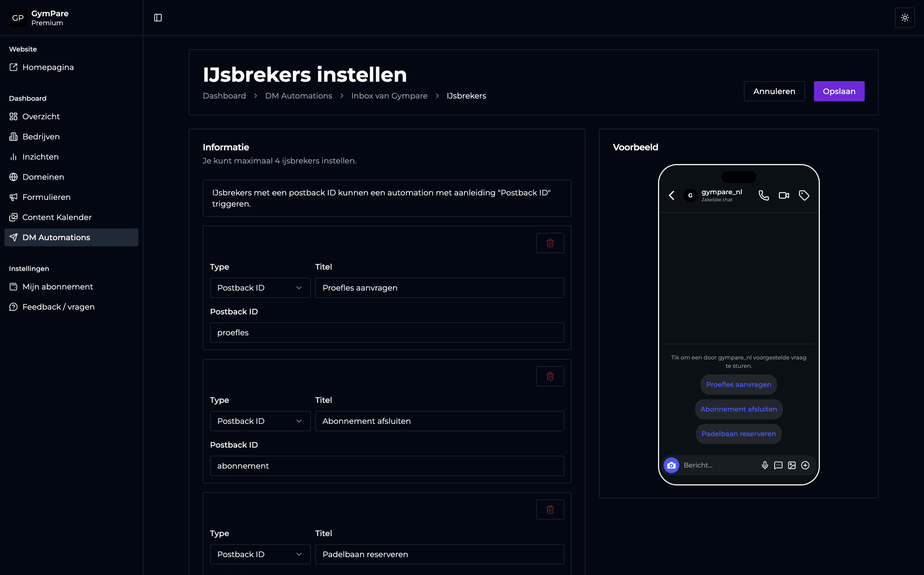Open the image attachment icon in the preview

click(792, 465)
